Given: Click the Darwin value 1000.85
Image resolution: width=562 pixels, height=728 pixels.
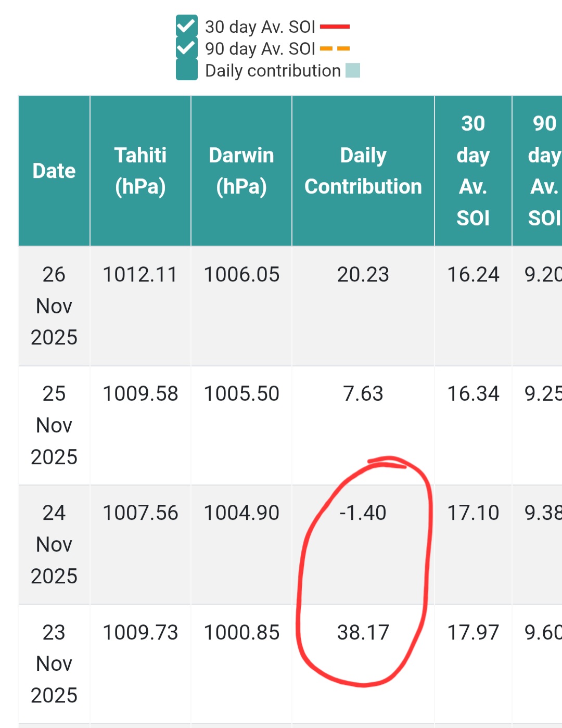Looking at the screenshot, I should click(241, 633).
